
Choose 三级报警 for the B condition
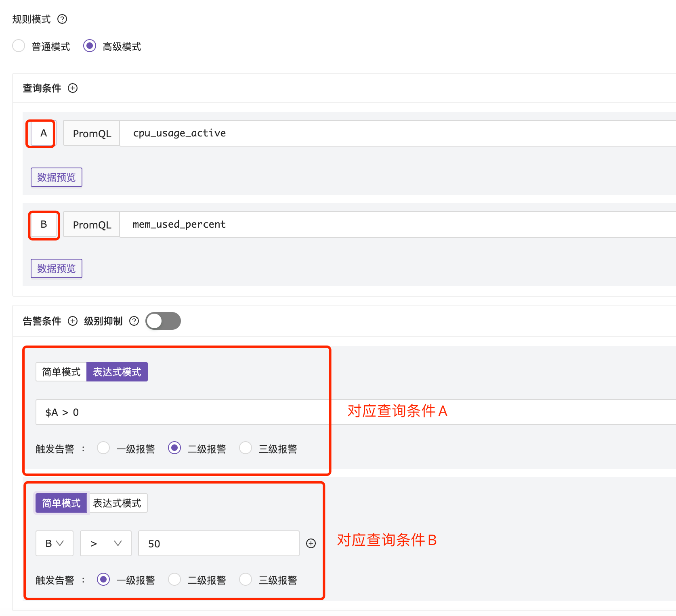pyautogui.click(x=246, y=579)
